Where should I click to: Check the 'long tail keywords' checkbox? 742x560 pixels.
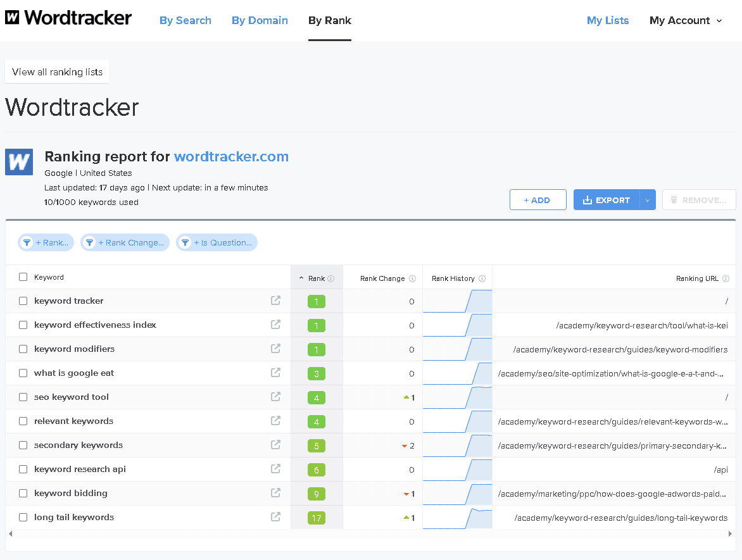23,518
